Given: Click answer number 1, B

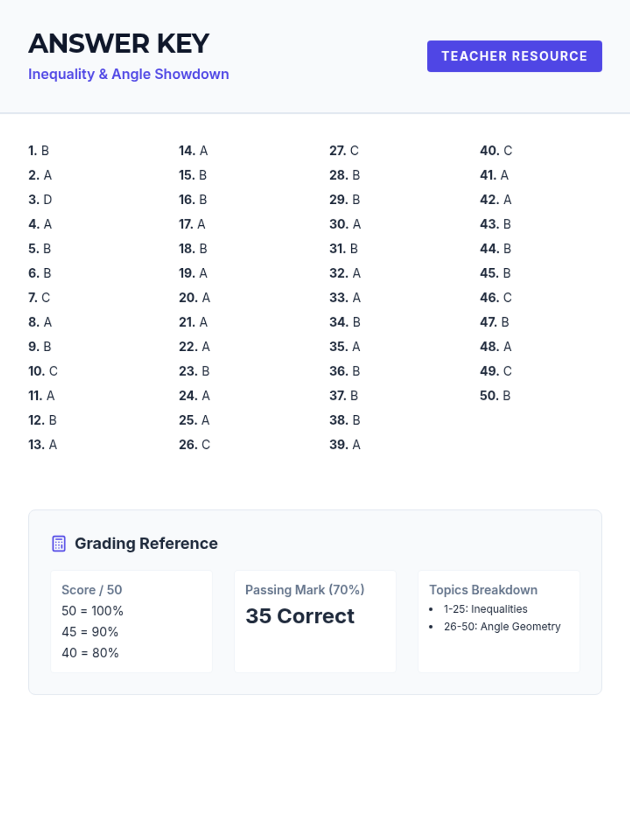Looking at the screenshot, I should [x=39, y=151].
